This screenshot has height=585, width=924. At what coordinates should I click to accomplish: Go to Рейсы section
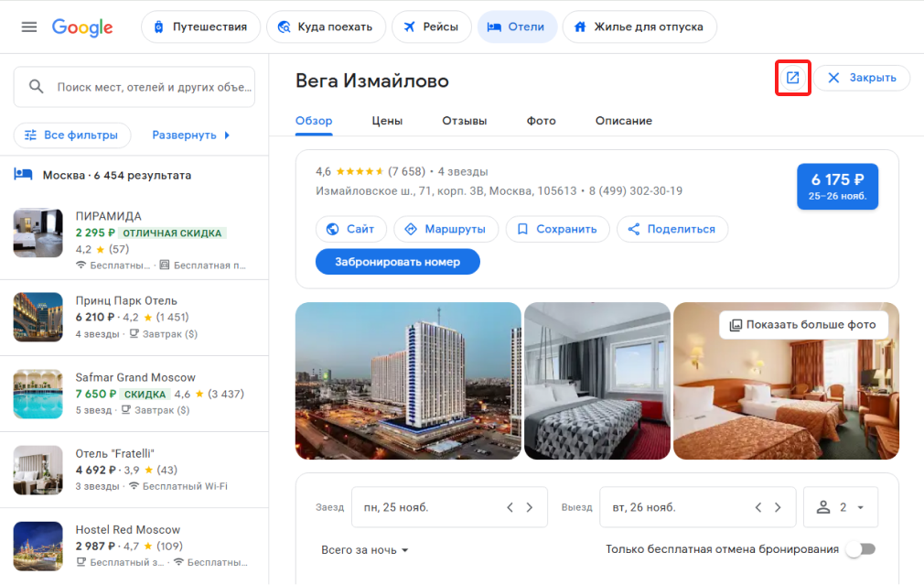(432, 27)
